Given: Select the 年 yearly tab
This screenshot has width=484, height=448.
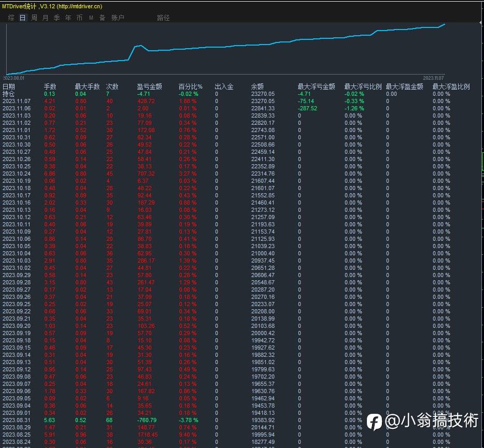Looking at the screenshot, I should (68, 18).
